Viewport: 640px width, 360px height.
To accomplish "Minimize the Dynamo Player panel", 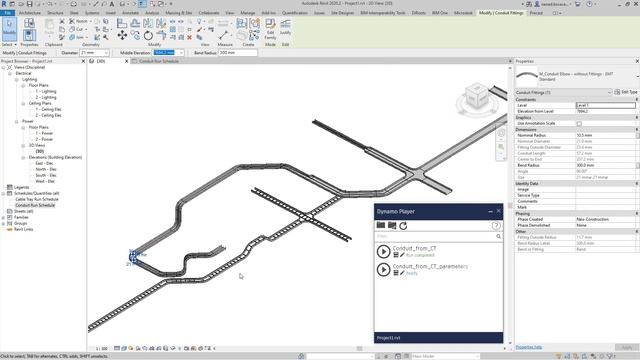I will (490, 211).
